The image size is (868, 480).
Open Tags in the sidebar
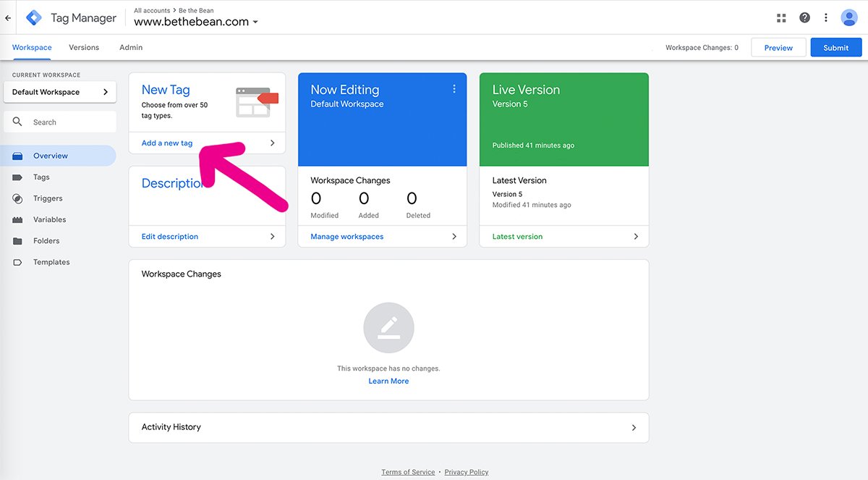pyautogui.click(x=58, y=177)
